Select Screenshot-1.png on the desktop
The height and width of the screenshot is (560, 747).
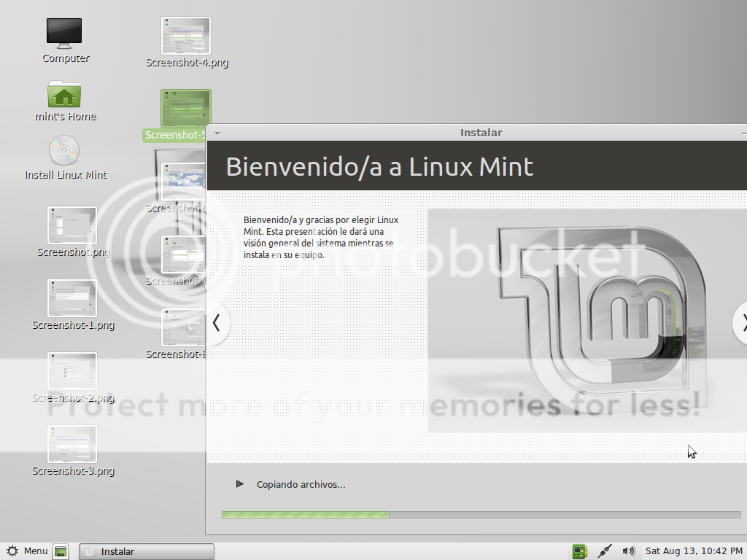pos(71,298)
